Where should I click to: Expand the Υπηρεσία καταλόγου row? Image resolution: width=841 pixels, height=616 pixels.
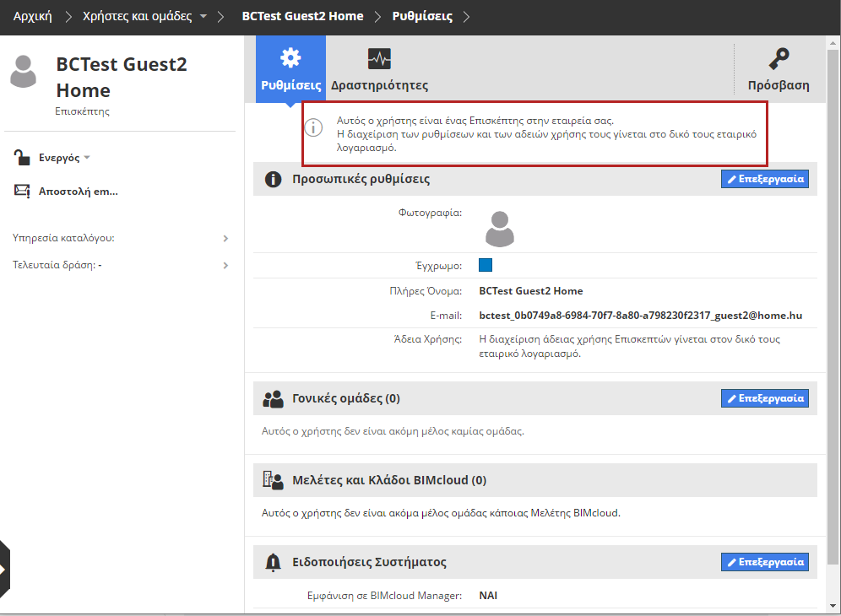tap(225, 238)
